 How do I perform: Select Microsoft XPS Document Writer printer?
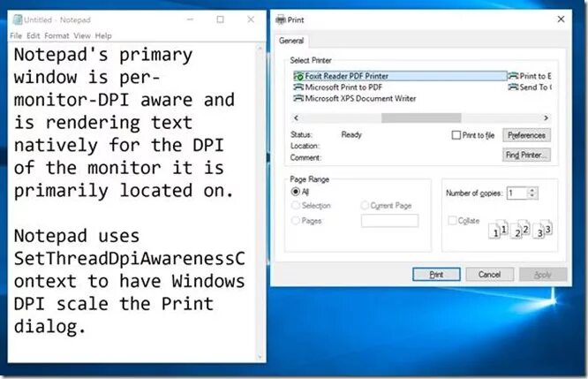354,98
